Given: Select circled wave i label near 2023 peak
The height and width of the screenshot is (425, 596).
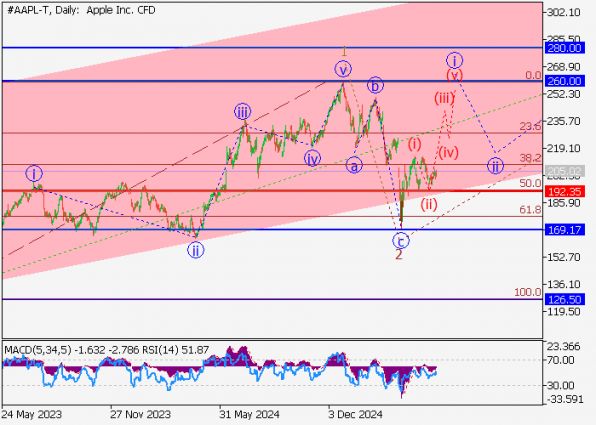Looking at the screenshot, I should (34, 174).
